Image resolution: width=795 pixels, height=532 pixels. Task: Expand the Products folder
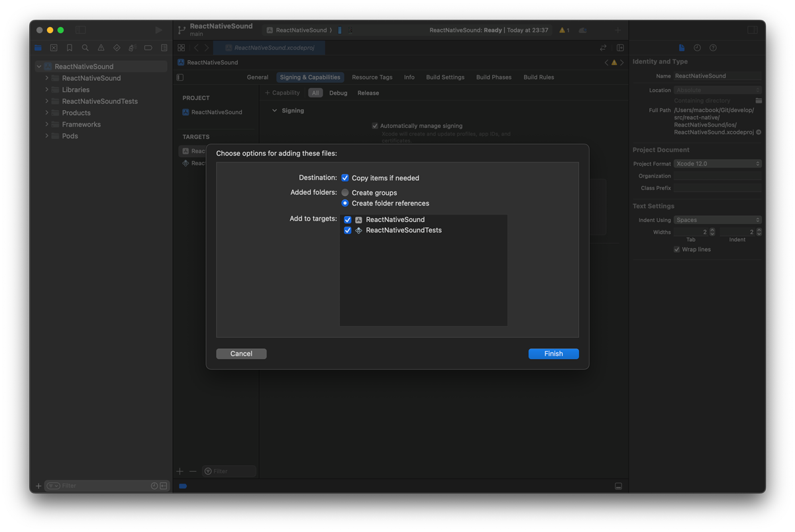[47, 113]
